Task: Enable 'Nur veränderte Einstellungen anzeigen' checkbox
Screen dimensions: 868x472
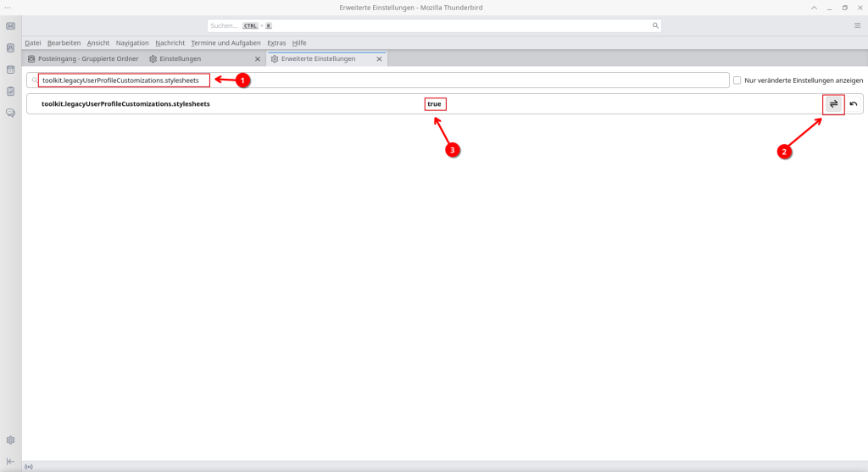Action: tap(737, 81)
